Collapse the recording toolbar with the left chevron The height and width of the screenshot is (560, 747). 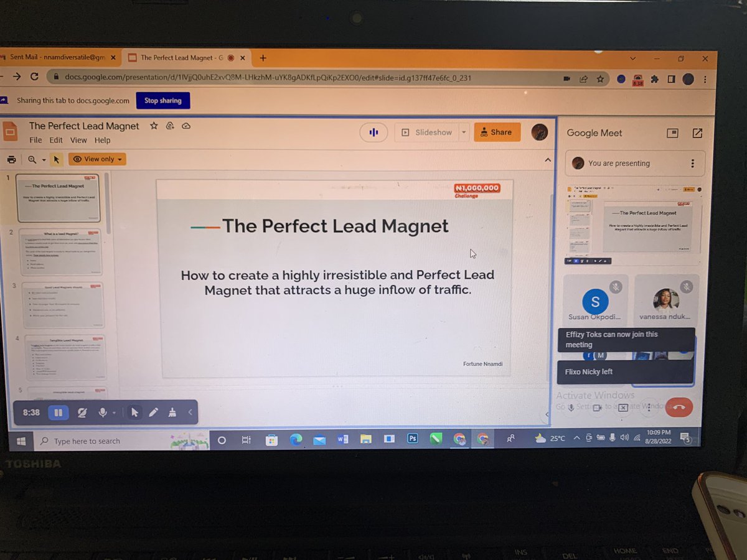pyautogui.click(x=190, y=412)
